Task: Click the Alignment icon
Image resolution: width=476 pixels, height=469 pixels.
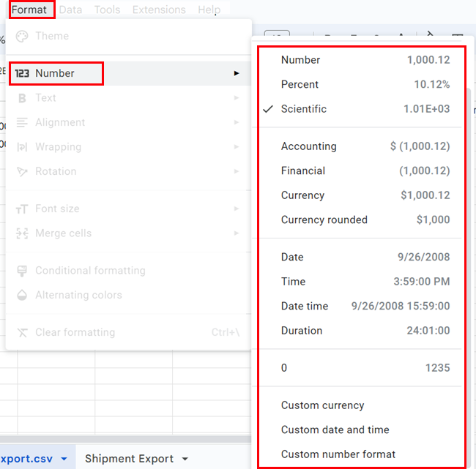Action: click(22, 122)
